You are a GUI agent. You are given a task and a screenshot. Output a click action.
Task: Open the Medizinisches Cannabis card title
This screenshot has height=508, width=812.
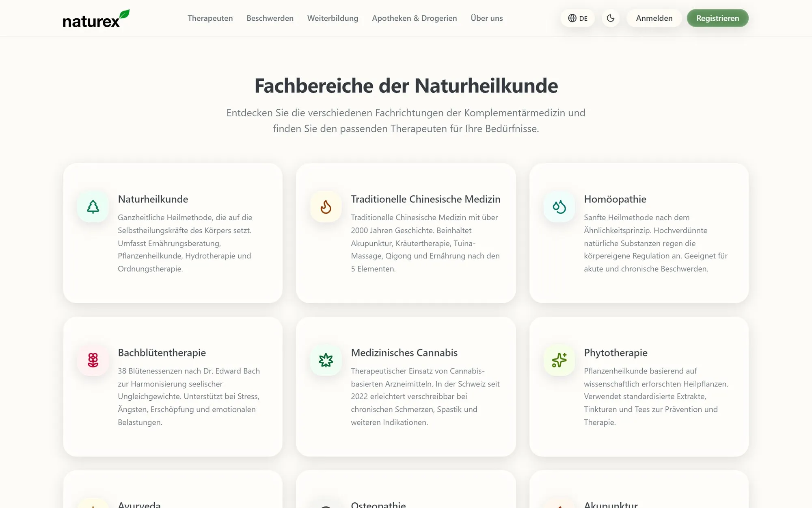tap(404, 353)
